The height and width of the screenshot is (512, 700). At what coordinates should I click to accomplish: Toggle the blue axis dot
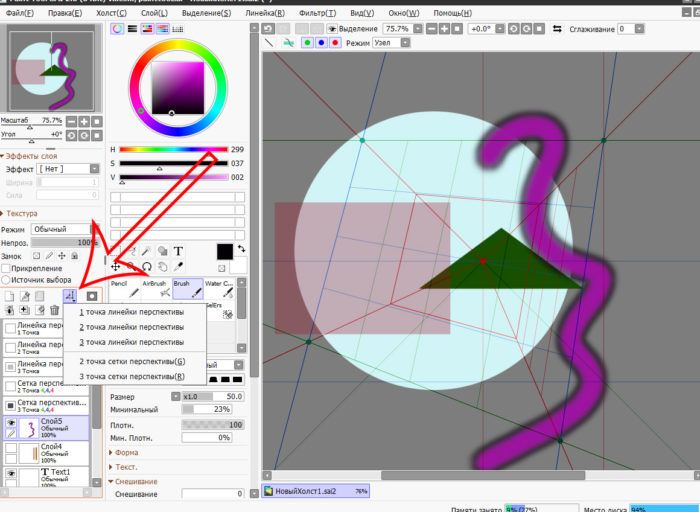tap(321, 43)
